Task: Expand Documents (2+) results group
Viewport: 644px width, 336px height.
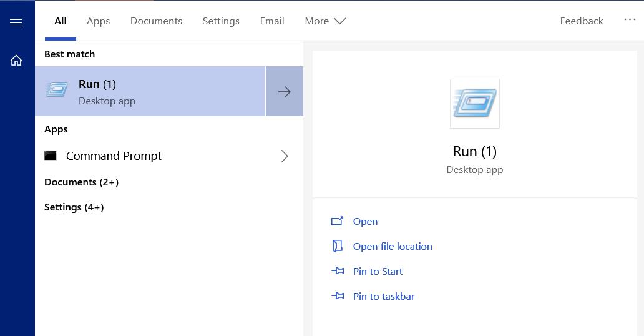Action: pyautogui.click(x=81, y=182)
